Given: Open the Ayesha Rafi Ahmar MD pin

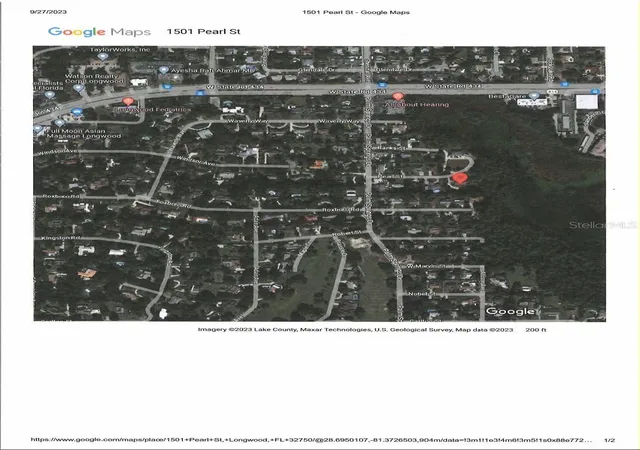Looking at the screenshot, I should 164,70.
